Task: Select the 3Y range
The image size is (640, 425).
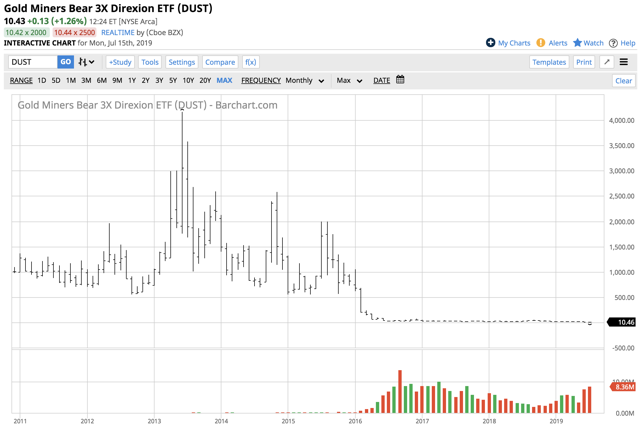Action: 159,80
